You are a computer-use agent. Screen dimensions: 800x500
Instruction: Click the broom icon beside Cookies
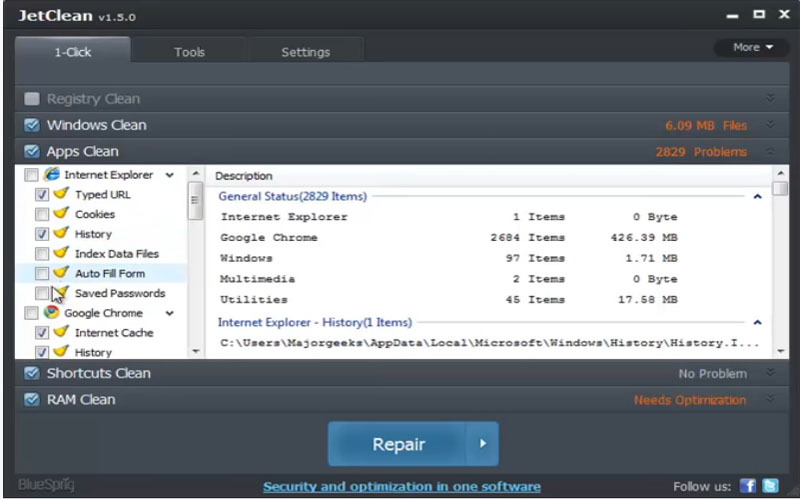[61, 214]
